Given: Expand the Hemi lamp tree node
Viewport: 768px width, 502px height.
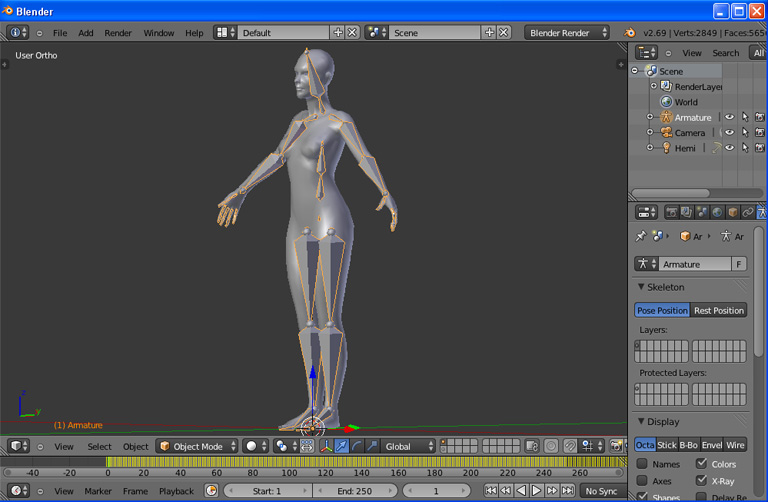Looking at the screenshot, I should pyautogui.click(x=650, y=147).
